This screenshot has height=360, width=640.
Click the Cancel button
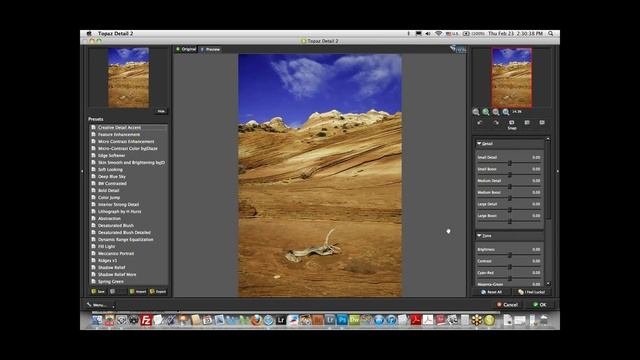pos(507,304)
